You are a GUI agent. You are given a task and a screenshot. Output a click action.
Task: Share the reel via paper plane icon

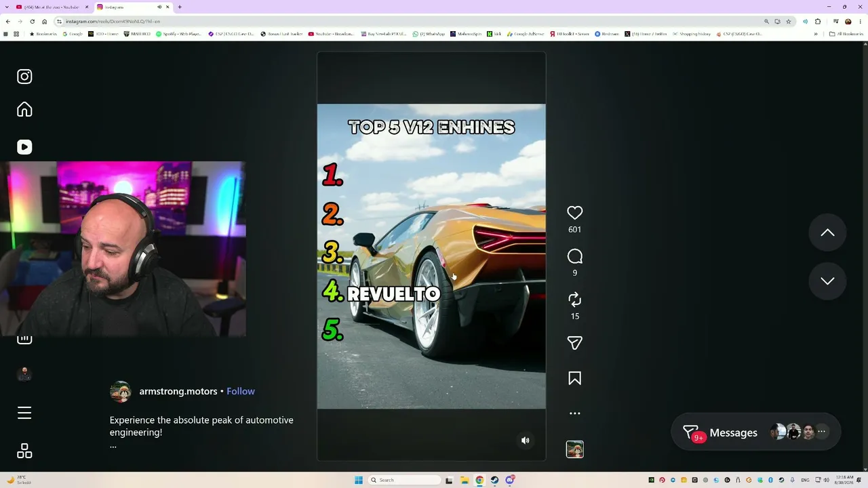(574, 343)
